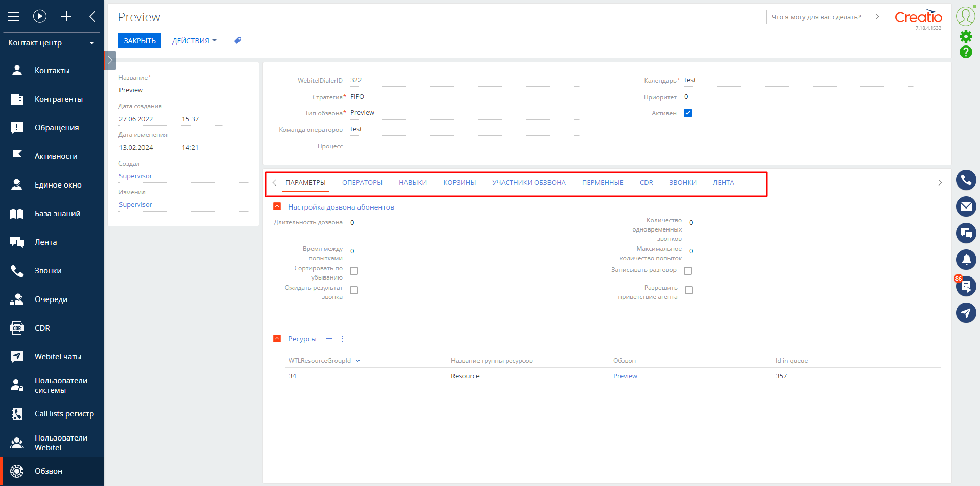Show more tabs with right arrow
Screen dimensions: 980x486
(940, 183)
